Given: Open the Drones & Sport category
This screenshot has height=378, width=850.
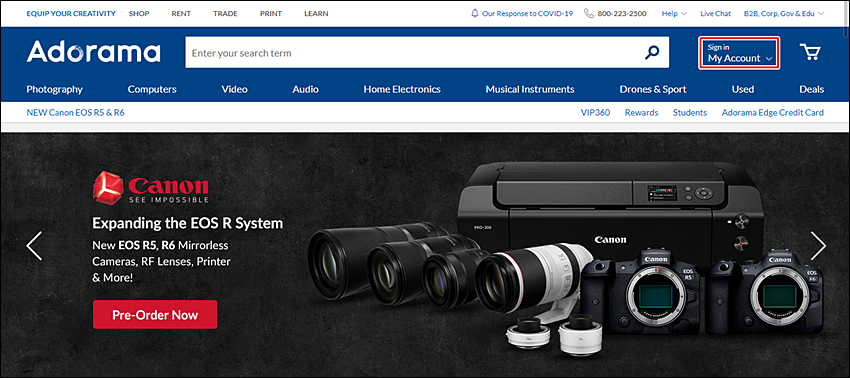Looking at the screenshot, I should tap(653, 89).
